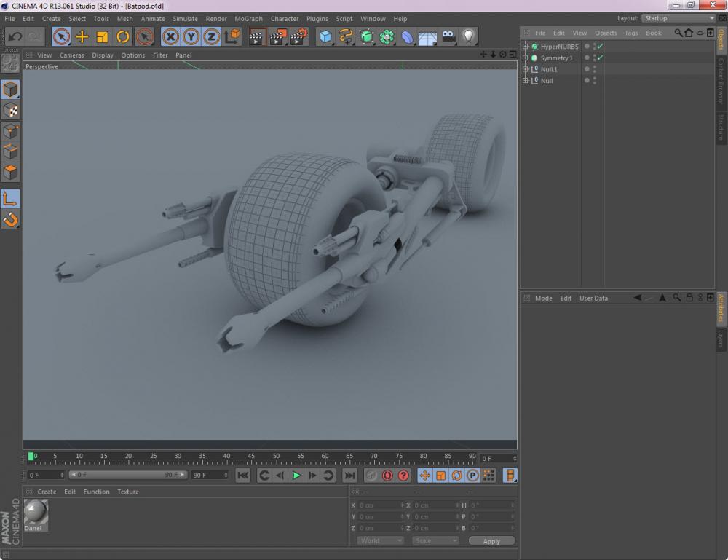Add a HyperNURBS generator from toolbar
This screenshot has width=728, height=560.
pos(366,36)
